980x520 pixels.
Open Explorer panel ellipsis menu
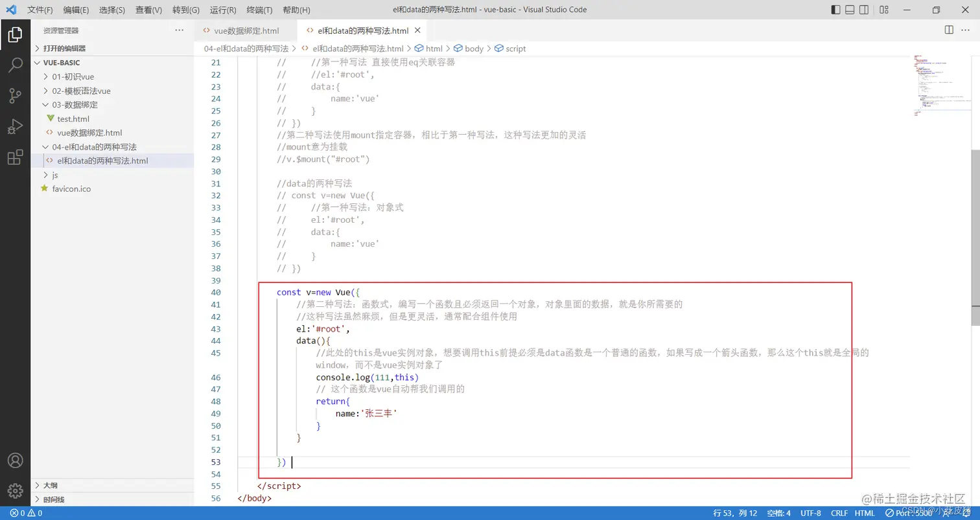[180, 30]
